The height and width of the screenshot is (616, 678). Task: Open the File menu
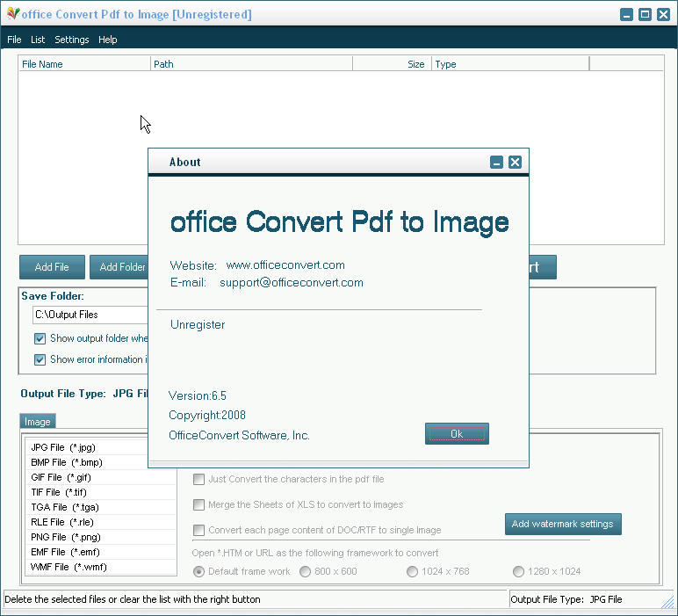pos(14,40)
